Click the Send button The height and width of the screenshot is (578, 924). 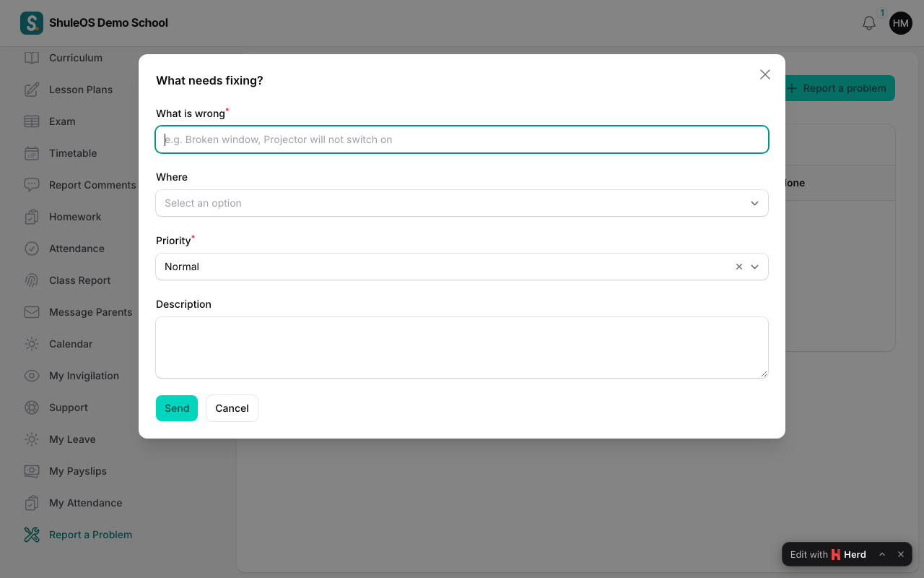pyautogui.click(x=177, y=408)
